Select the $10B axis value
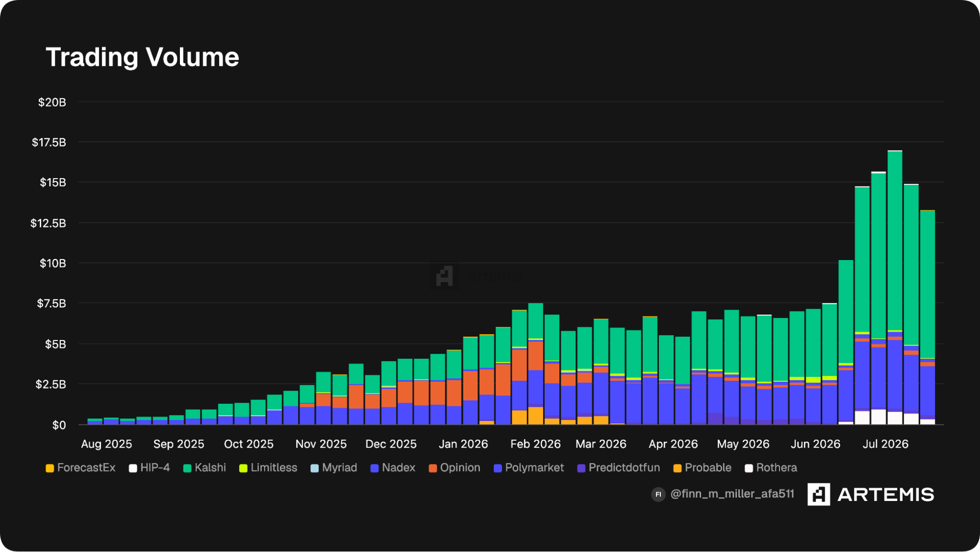This screenshot has height=552, width=980. (x=53, y=263)
